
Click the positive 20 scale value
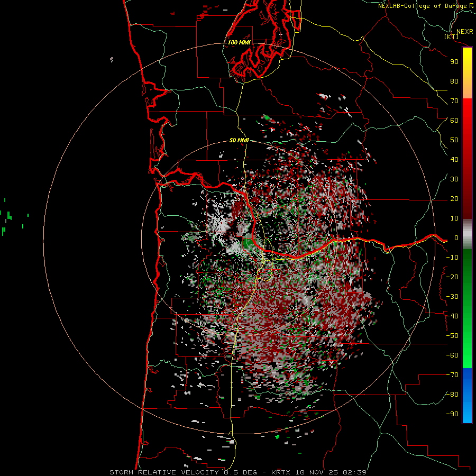(454, 198)
